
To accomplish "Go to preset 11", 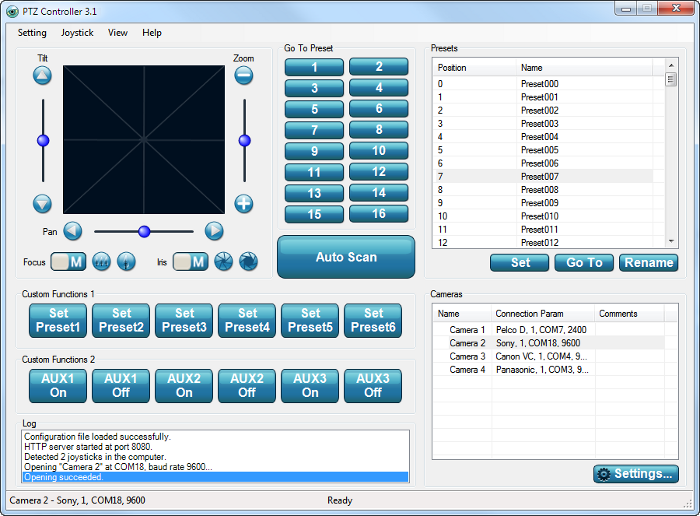I will (x=314, y=172).
